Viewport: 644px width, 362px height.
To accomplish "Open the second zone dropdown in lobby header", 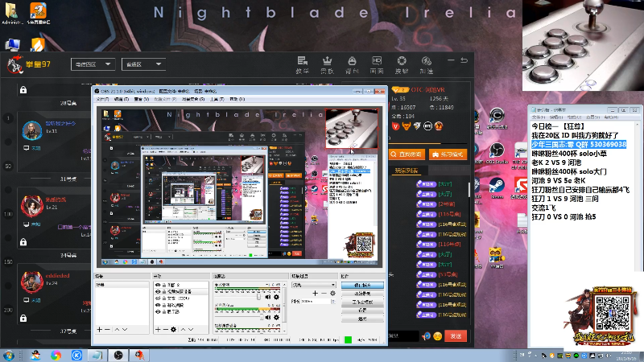I will (x=144, y=64).
